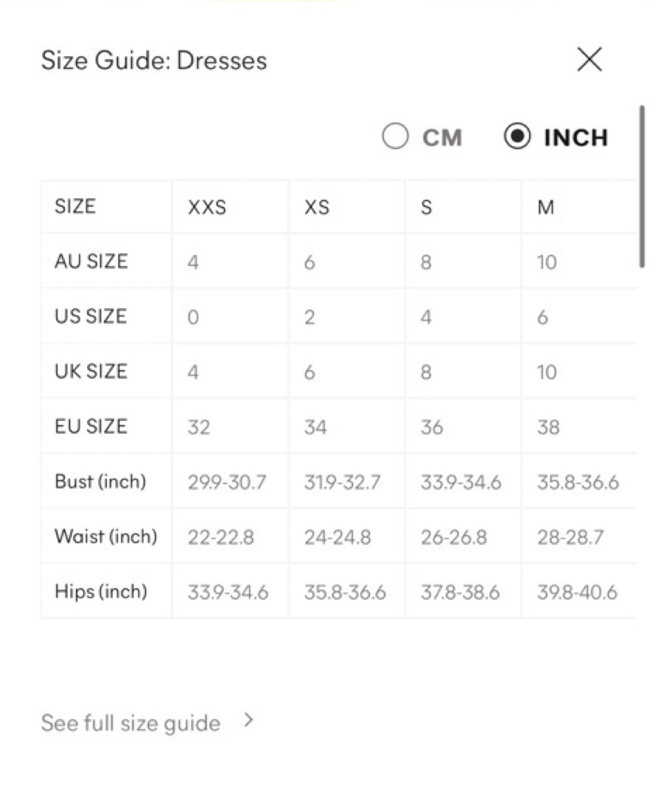The height and width of the screenshot is (812, 650).
Task: Click the M column header
Action: (x=546, y=207)
